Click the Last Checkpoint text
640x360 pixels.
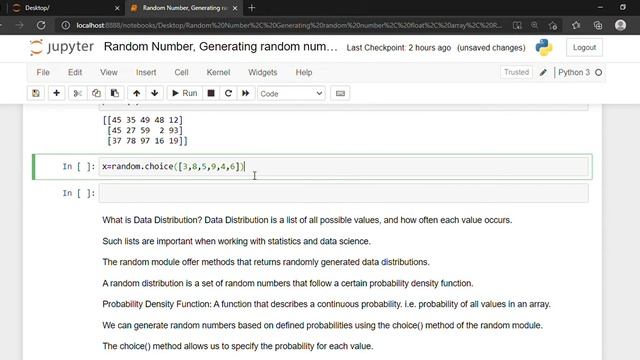pyautogui.click(x=398, y=48)
